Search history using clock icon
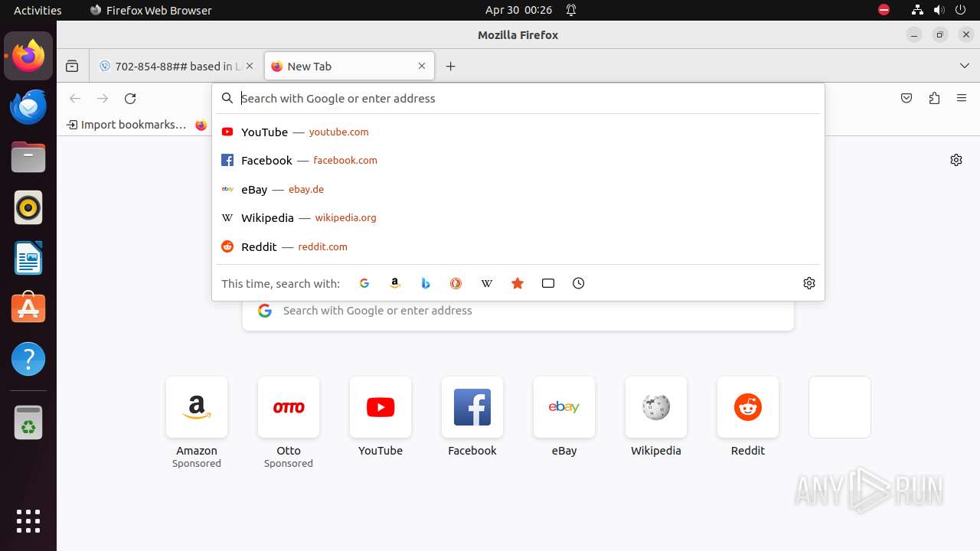The height and width of the screenshot is (551, 980). 579,283
